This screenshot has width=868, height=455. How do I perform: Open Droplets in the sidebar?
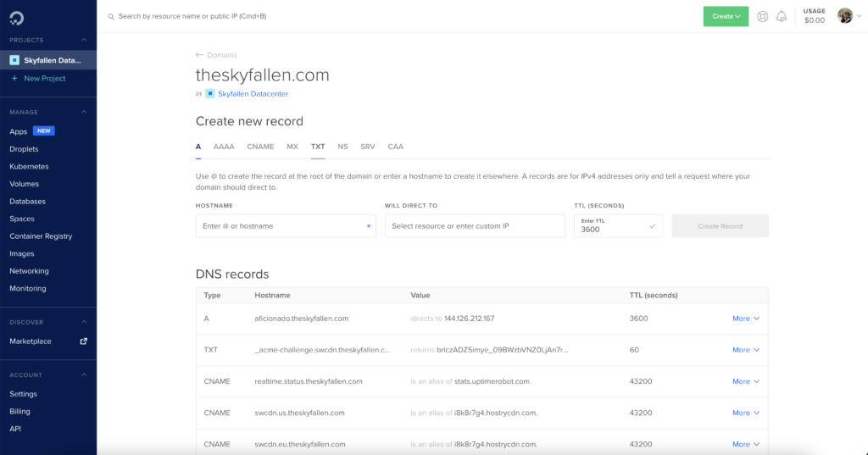pyautogui.click(x=24, y=149)
